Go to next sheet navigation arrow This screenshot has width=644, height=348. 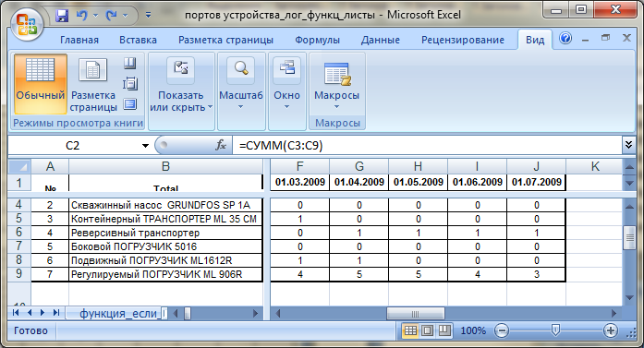43,313
